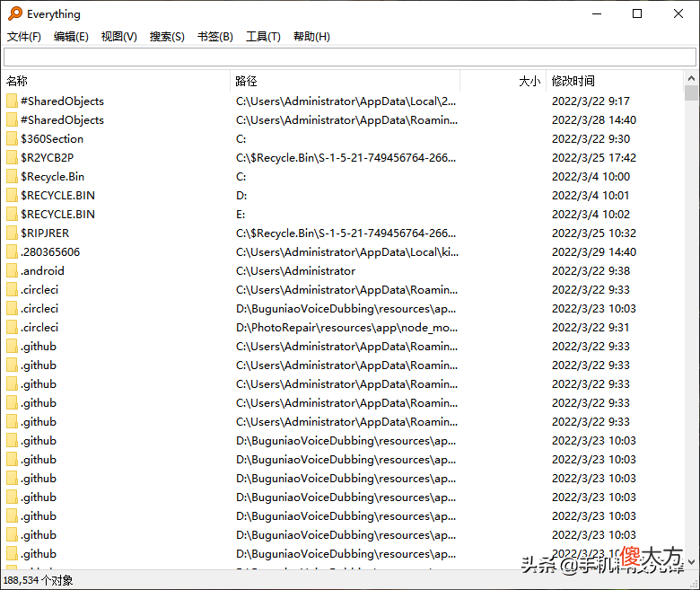Click date 2022/3/22 9:30
Screen dimensions: 700x590
pos(591,139)
